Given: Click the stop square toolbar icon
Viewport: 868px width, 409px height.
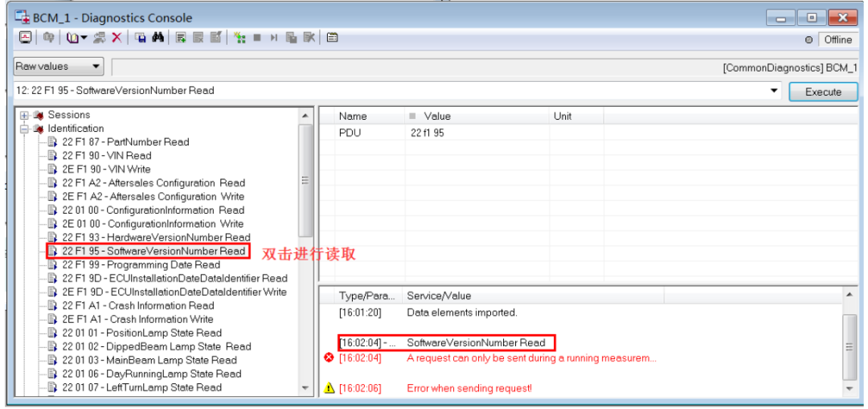Looking at the screenshot, I should tap(258, 38).
